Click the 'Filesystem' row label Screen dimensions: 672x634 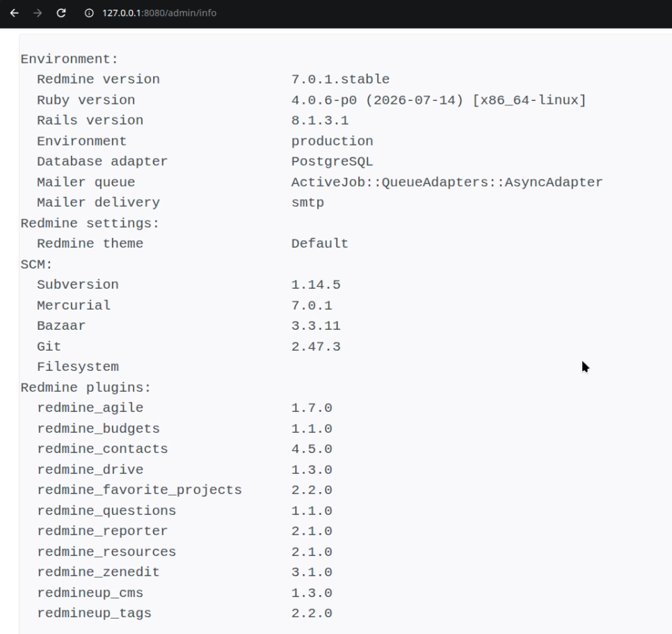click(x=78, y=367)
